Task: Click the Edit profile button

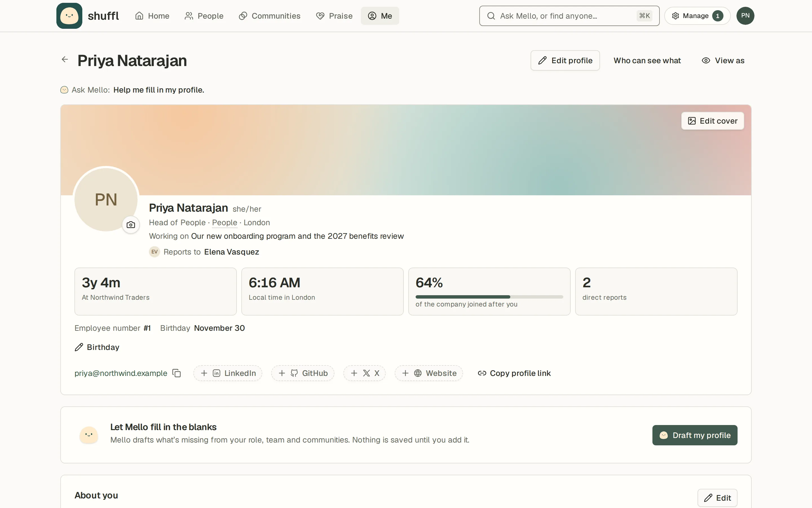Action: click(565, 60)
